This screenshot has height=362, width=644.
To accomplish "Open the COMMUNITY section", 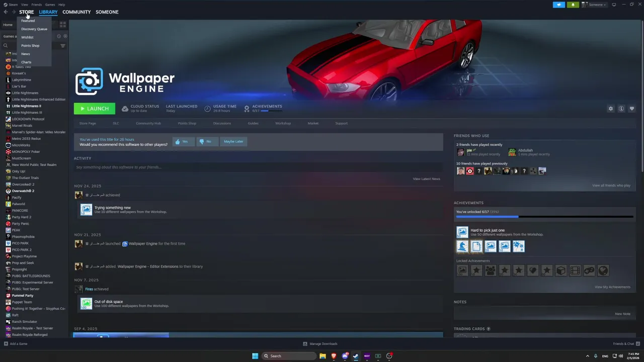I will (76, 12).
